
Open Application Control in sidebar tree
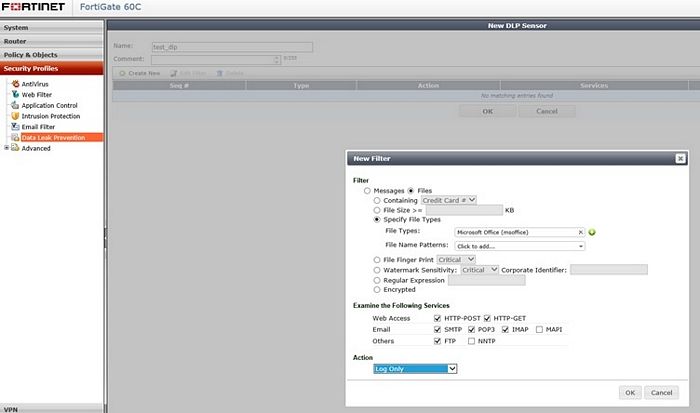50,105
